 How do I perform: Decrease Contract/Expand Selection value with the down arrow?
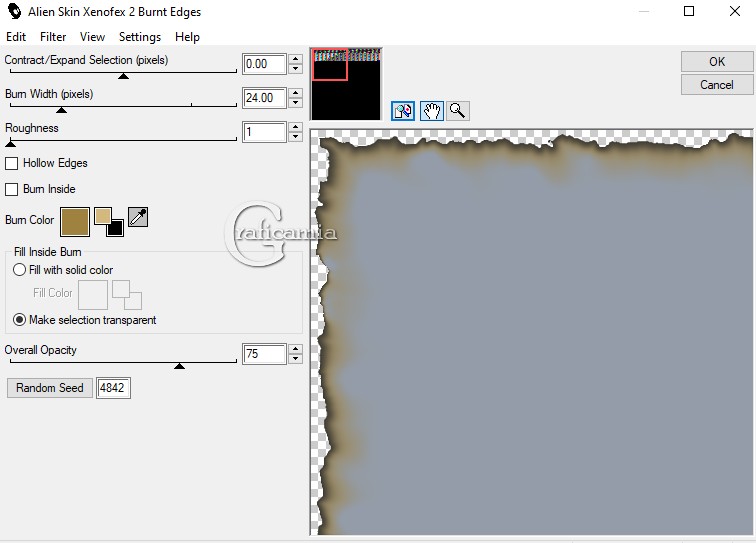pyautogui.click(x=295, y=69)
